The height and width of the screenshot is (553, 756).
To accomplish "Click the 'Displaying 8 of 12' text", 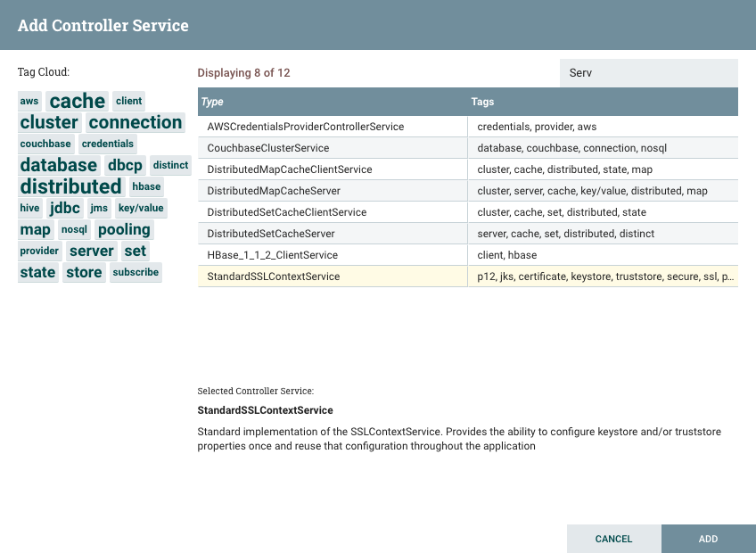I will coord(243,73).
